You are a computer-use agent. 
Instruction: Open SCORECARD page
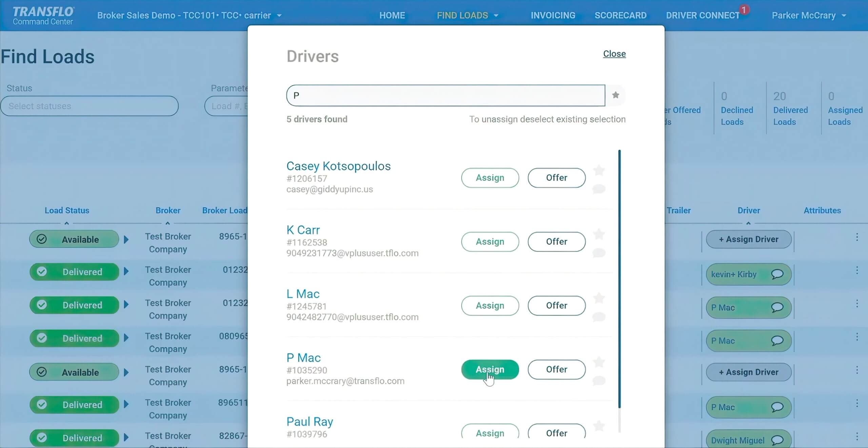[x=620, y=15]
